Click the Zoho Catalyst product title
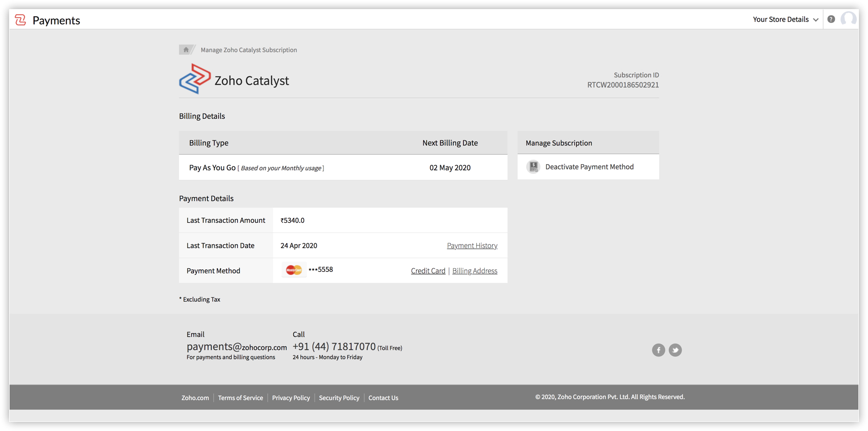Screen dimensions: 868x431 [252, 80]
